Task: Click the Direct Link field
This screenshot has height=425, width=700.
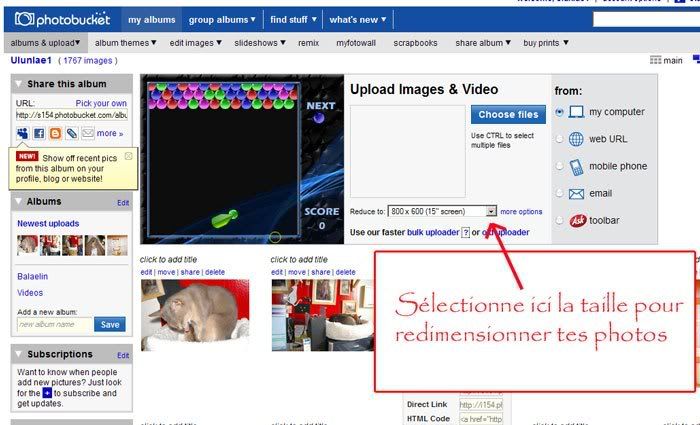Action: coord(481,405)
